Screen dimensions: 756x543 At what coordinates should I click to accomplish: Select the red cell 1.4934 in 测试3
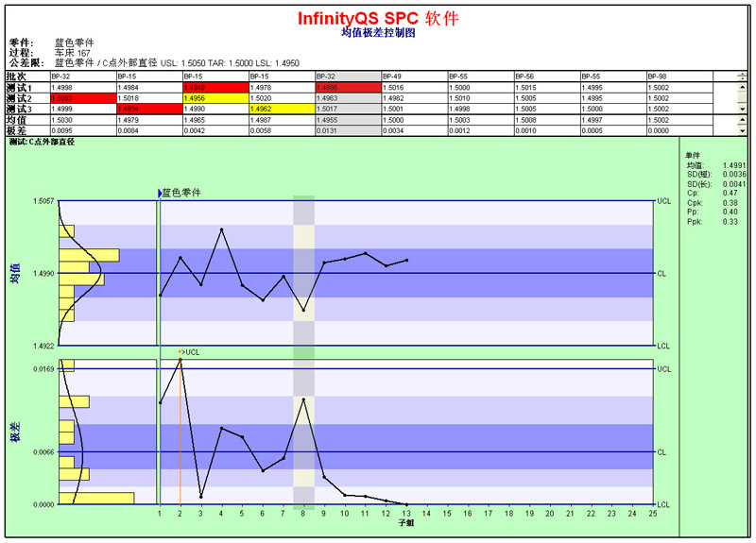pos(149,109)
